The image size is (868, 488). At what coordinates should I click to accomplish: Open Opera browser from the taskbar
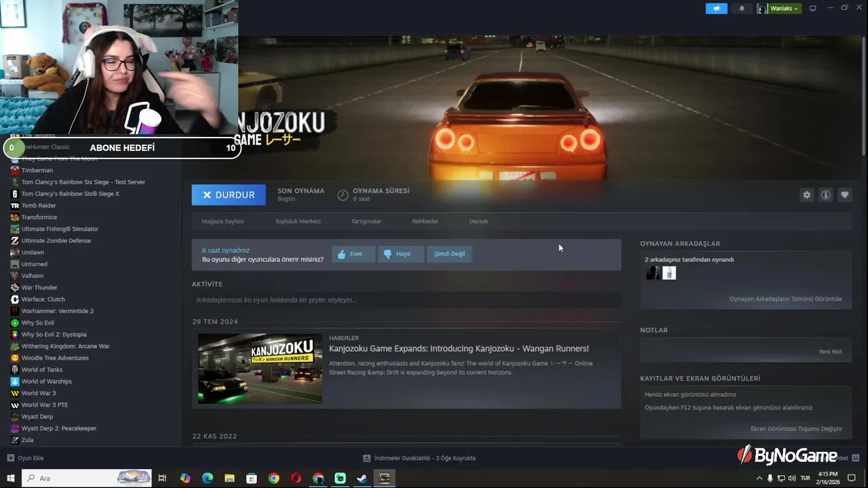click(296, 478)
